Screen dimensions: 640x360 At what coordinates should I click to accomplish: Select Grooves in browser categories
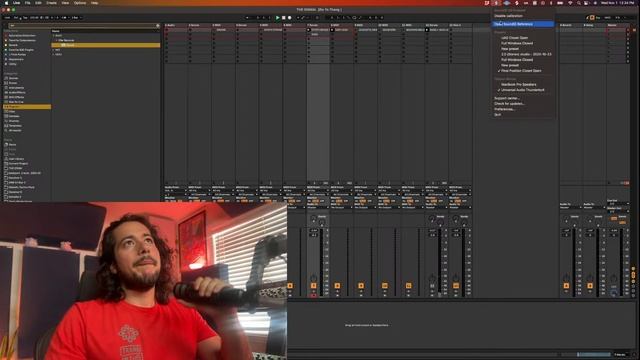click(x=14, y=121)
